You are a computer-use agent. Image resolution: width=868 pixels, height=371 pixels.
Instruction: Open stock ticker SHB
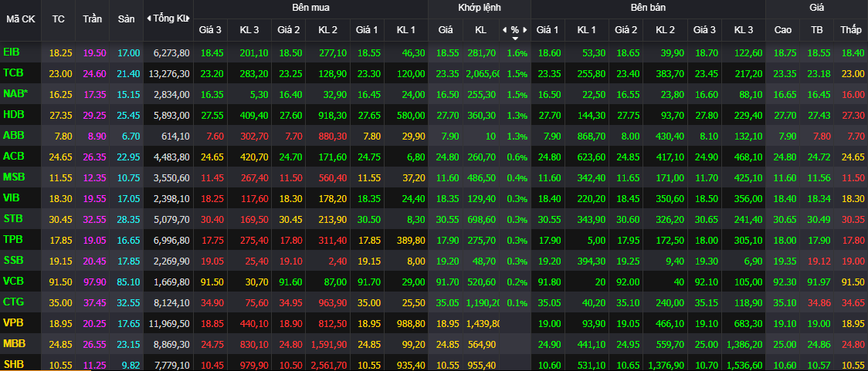[x=12, y=363]
